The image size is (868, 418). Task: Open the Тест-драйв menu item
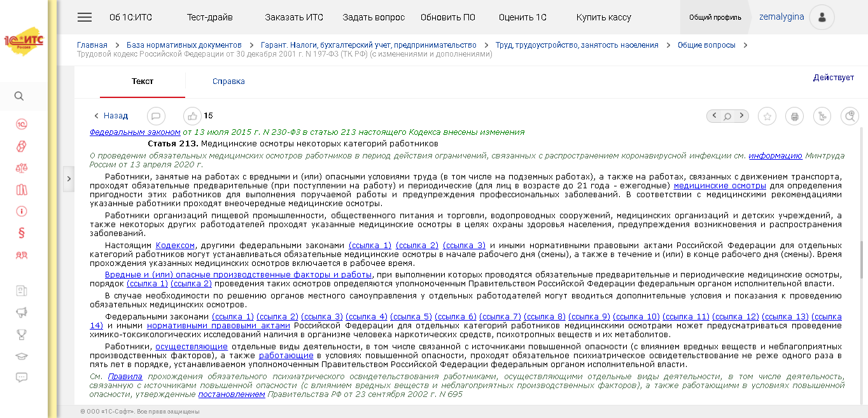coord(209,17)
